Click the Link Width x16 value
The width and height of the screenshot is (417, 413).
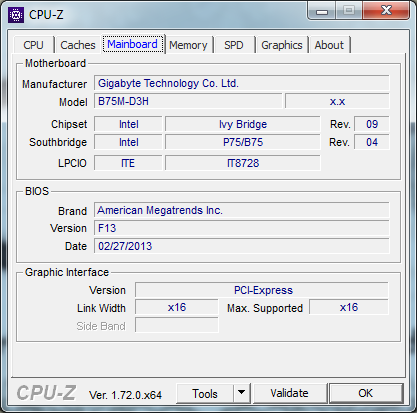(177, 307)
